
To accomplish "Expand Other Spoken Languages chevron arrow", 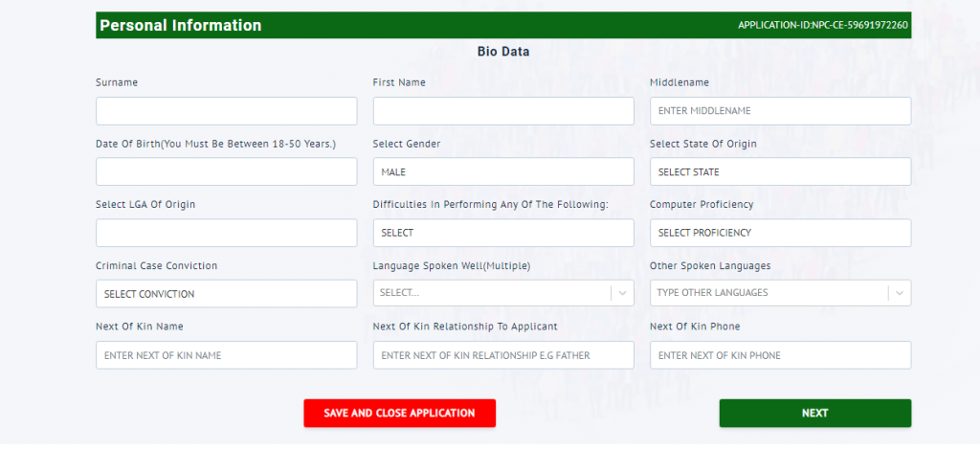I will 900,293.
